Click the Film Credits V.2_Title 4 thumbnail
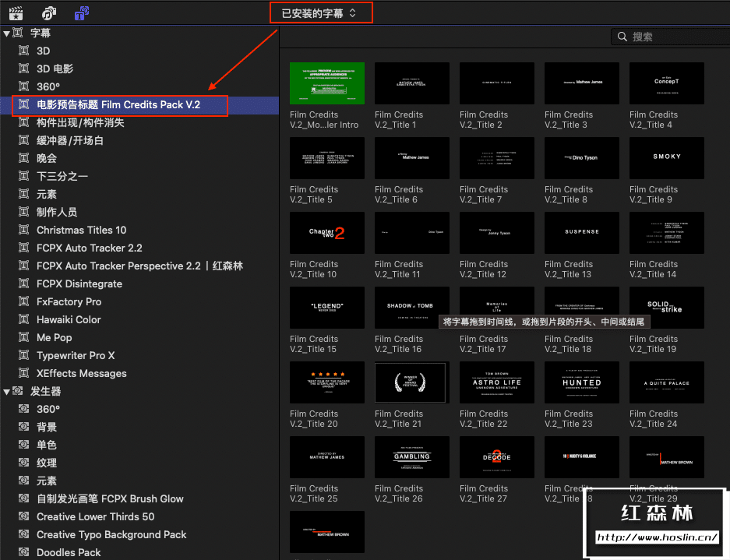This screenshot has height=560, width=730. click(x=667, y=83)
